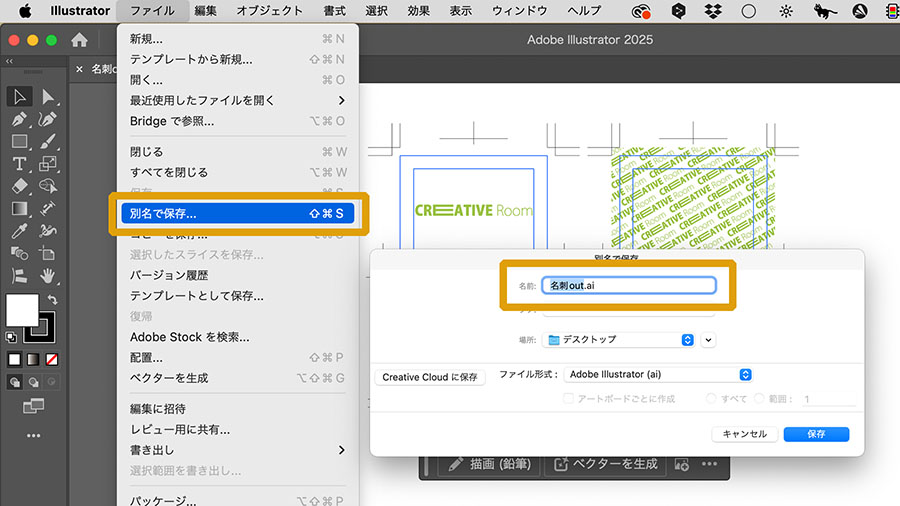Viewport: 900px width, 506px height.
Task: Click the add-image icon in the contextual taskbar
Action: tap(681, 464)
